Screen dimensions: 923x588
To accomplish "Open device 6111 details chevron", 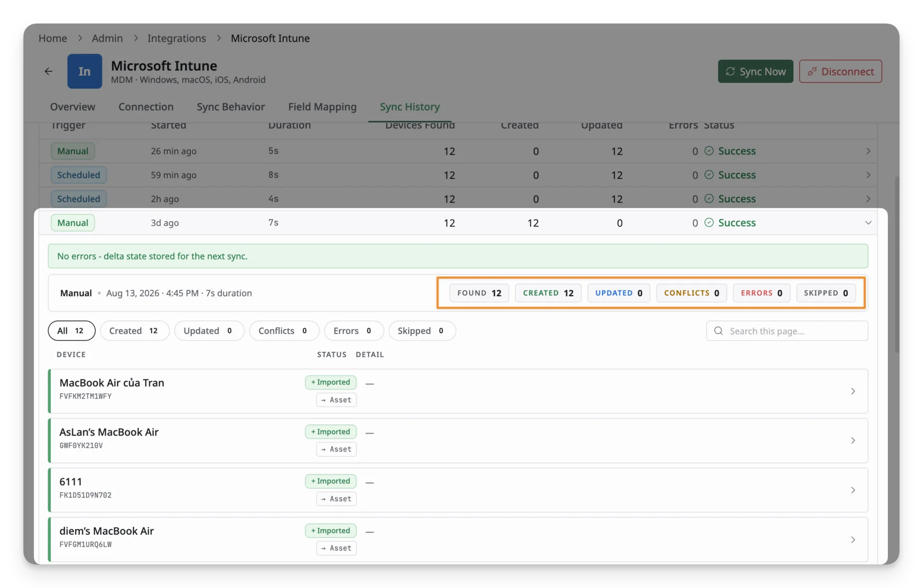I will point(853,490).
